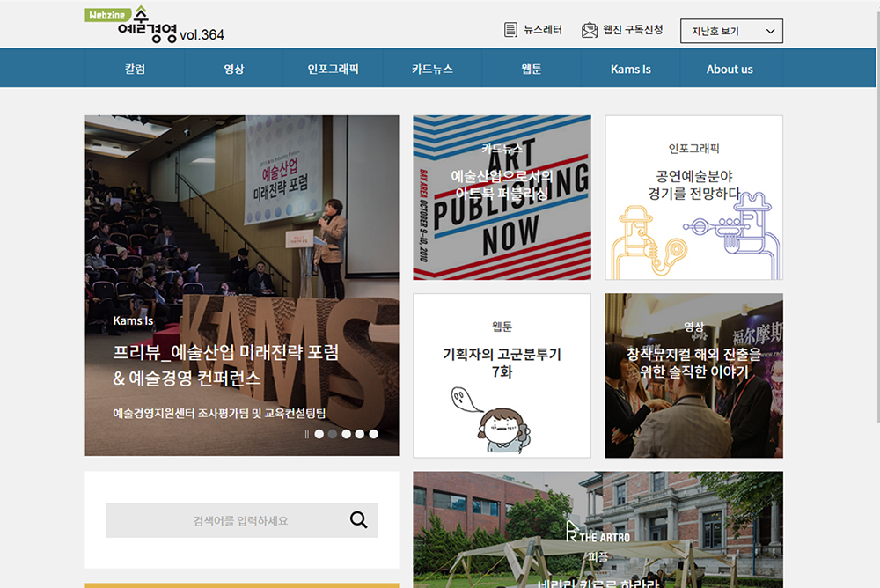This screenshot has height=588, width=880.
Task: Open the Art Publishing Now 카드뉴스 card
Action: pyautogui.click(x=502, y=198)
